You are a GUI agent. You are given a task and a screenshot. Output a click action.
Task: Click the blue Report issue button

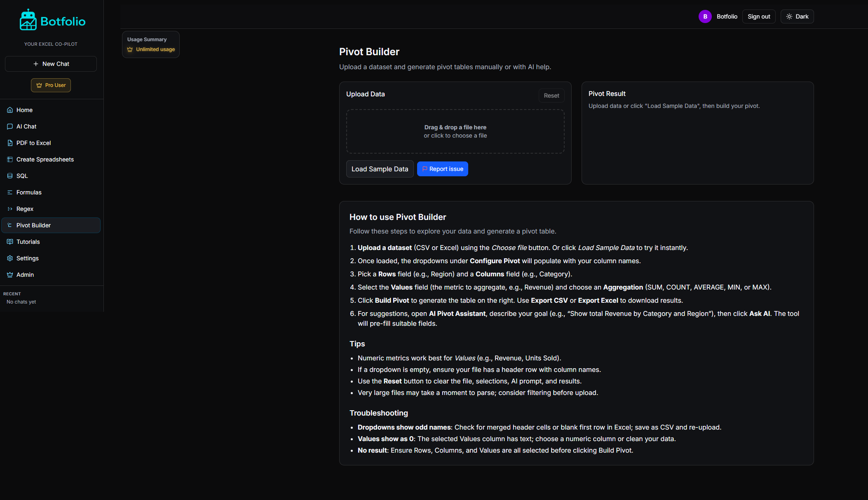pos(442,169)
